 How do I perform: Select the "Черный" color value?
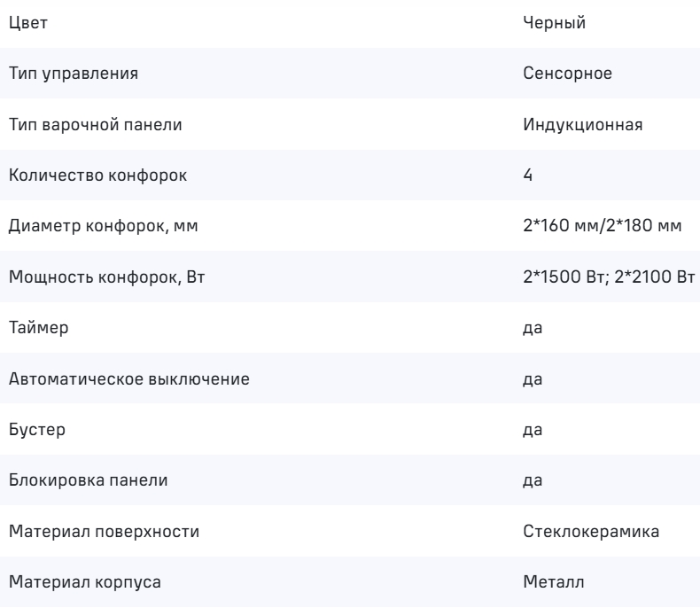[554, 23]
